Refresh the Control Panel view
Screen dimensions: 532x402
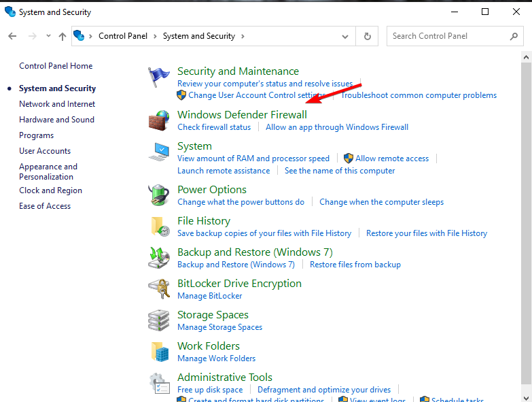pyautogui.click(x=367, y=36)
